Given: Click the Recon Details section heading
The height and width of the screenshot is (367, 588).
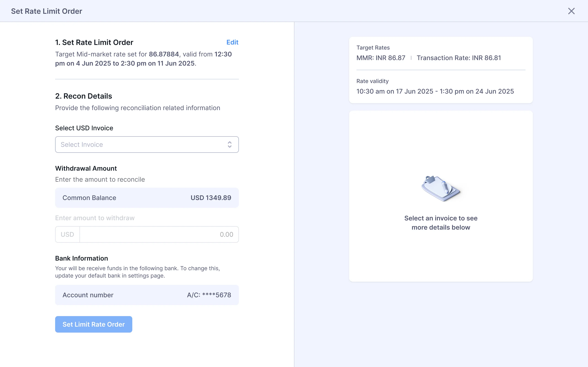Looking at the screenshot, I should pyautogui.click(x=84, y=96).
